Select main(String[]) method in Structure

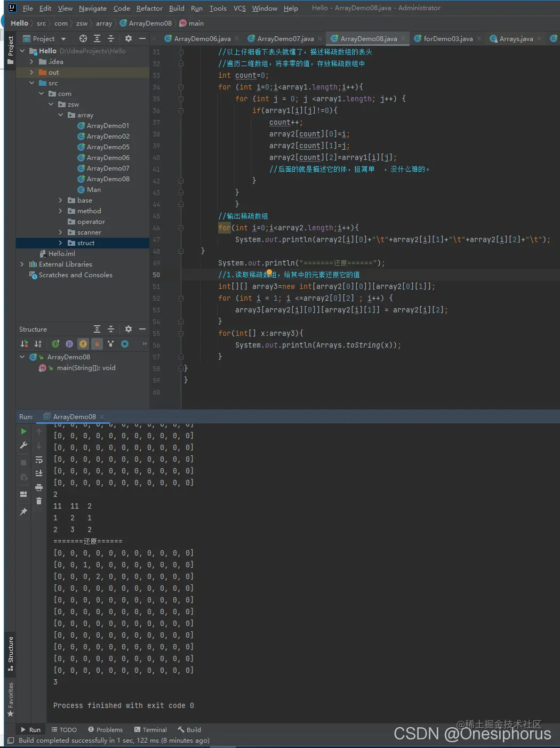[77, 367]
